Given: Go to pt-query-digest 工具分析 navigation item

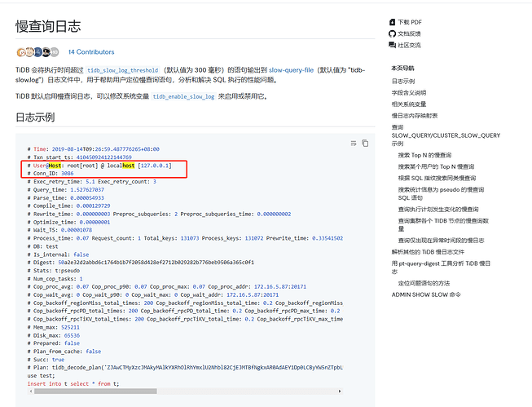Looking at the screenshot, I should [441, 268].
